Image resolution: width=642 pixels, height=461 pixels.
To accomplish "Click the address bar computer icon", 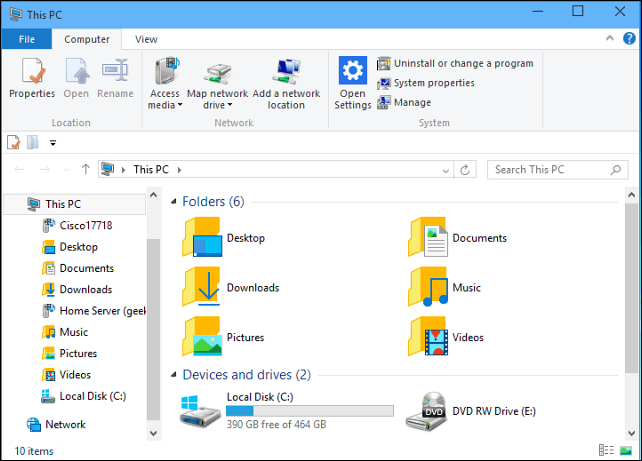I will (x=108, y=169).
